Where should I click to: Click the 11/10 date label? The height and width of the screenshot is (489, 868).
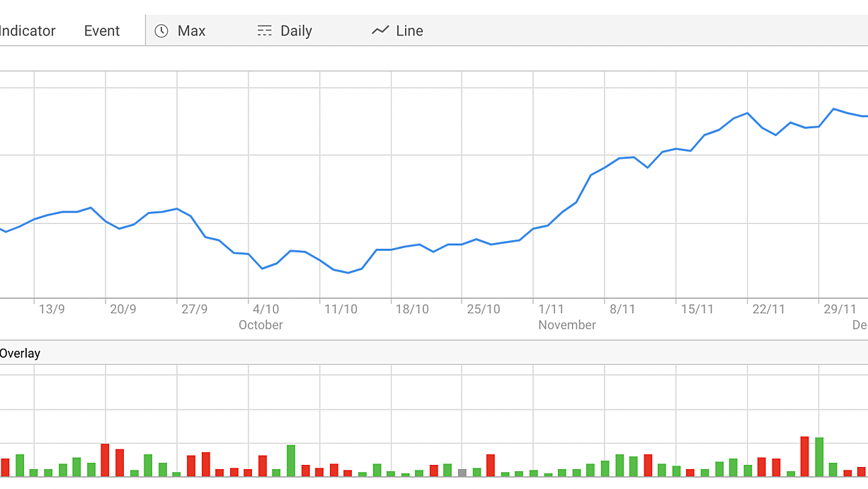[x=341, y=309]
